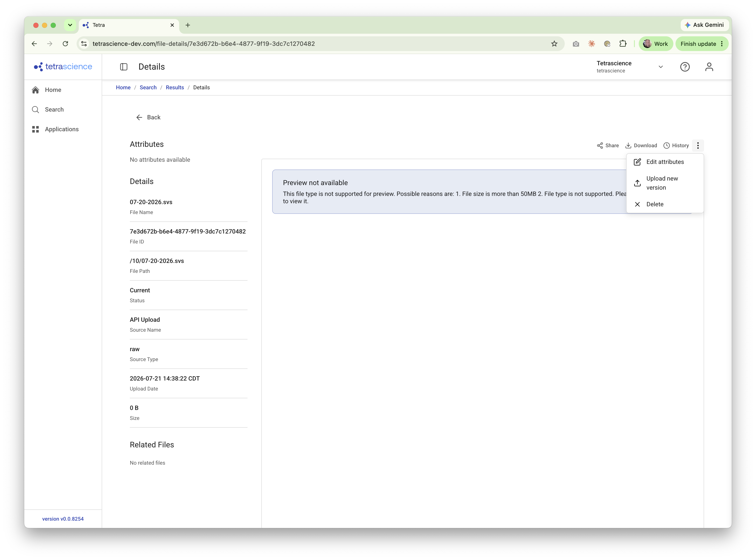Reload the page with the refresh icon

[x=66, y=44]
